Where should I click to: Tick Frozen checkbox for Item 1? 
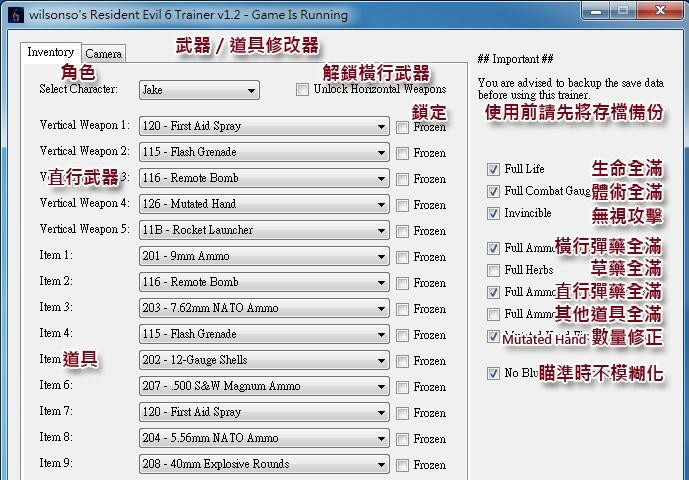[402, 257]
